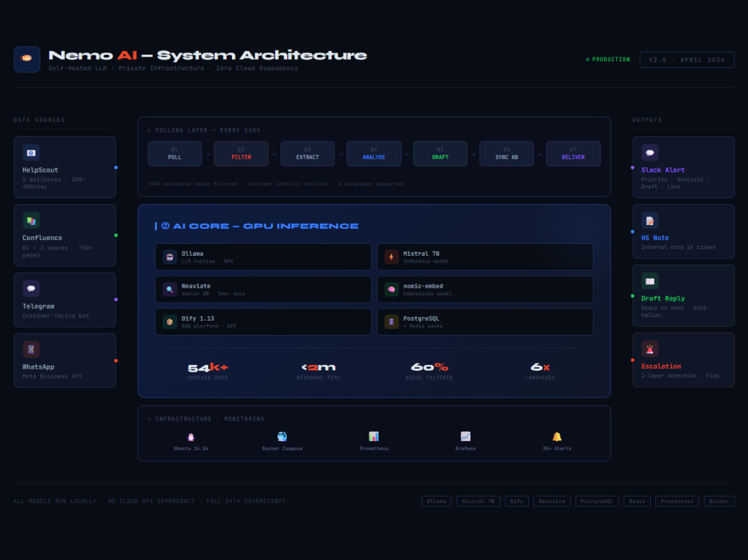Viewport: 748px width, 560px height.
Task: Click the nomic-embed brain icon
Action: [x=392, y=289]
